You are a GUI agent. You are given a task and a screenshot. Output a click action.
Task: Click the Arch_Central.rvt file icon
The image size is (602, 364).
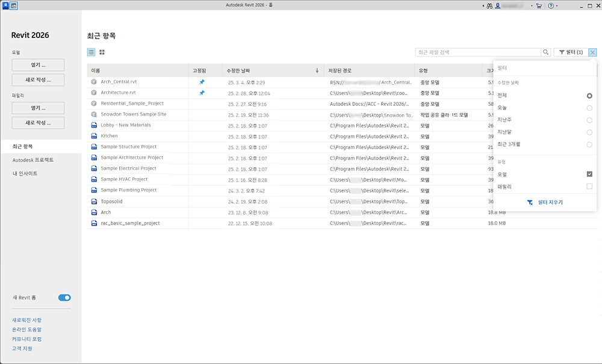(x=94, y=82)
